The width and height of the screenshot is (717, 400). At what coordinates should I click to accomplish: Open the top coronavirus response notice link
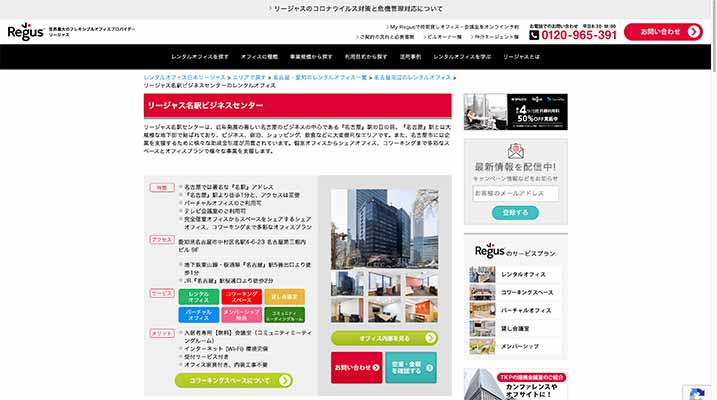[x=356, y=9]
